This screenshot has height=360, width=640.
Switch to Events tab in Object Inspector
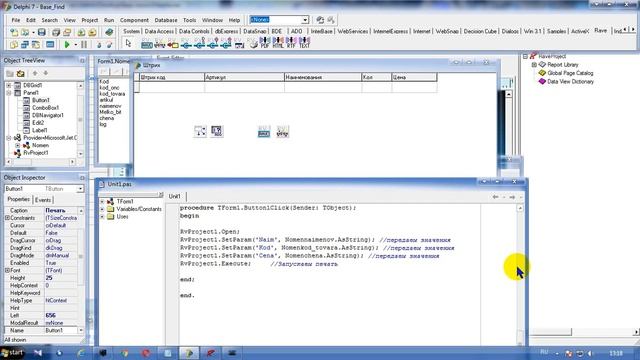43,200
